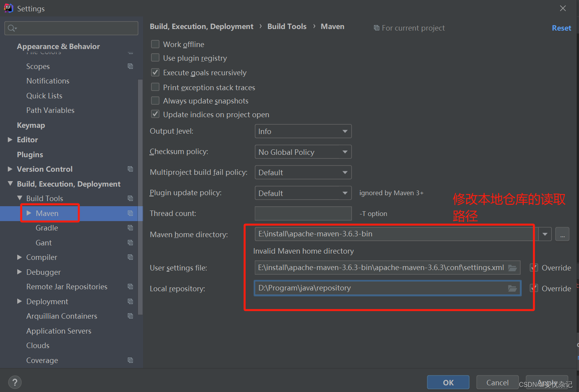Expand the Maven tree node arrow

[x=29, y=213]
